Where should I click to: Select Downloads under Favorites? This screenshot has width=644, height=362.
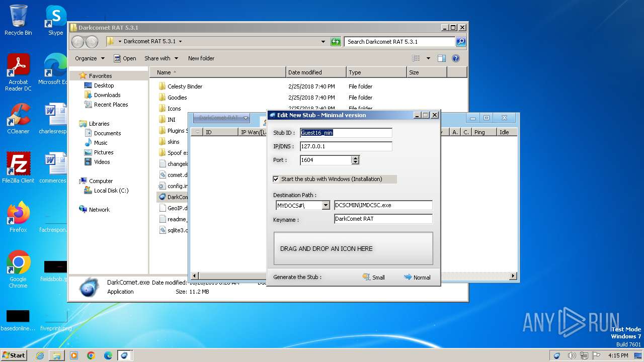tap(107, 95)
